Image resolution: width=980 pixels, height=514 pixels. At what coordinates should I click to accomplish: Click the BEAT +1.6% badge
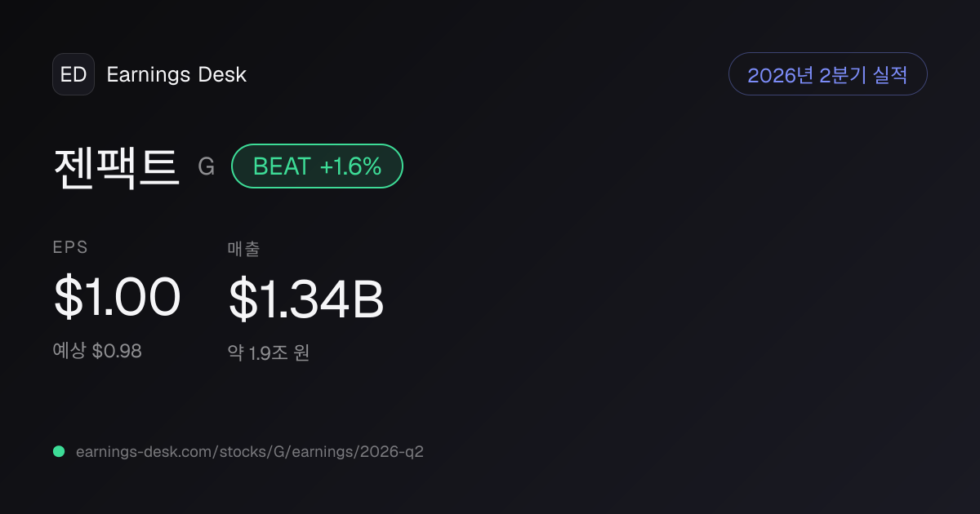(x=318, y=166)
